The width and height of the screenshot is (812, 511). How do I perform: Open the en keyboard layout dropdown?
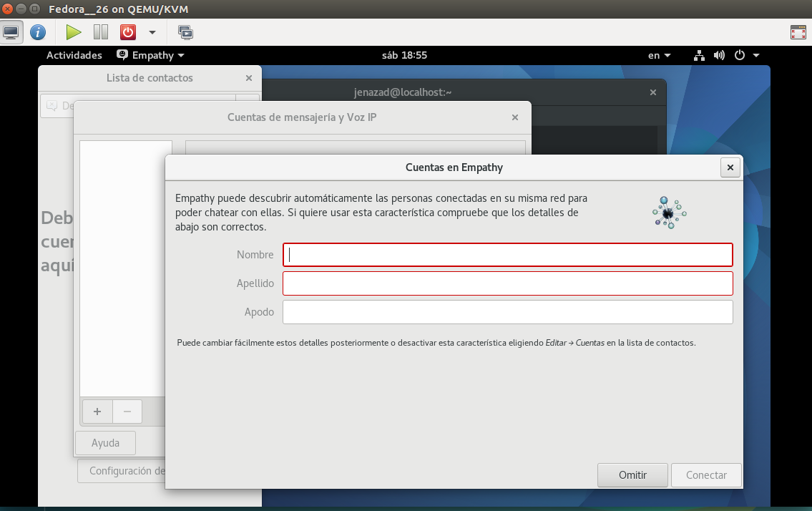(659, 55)
